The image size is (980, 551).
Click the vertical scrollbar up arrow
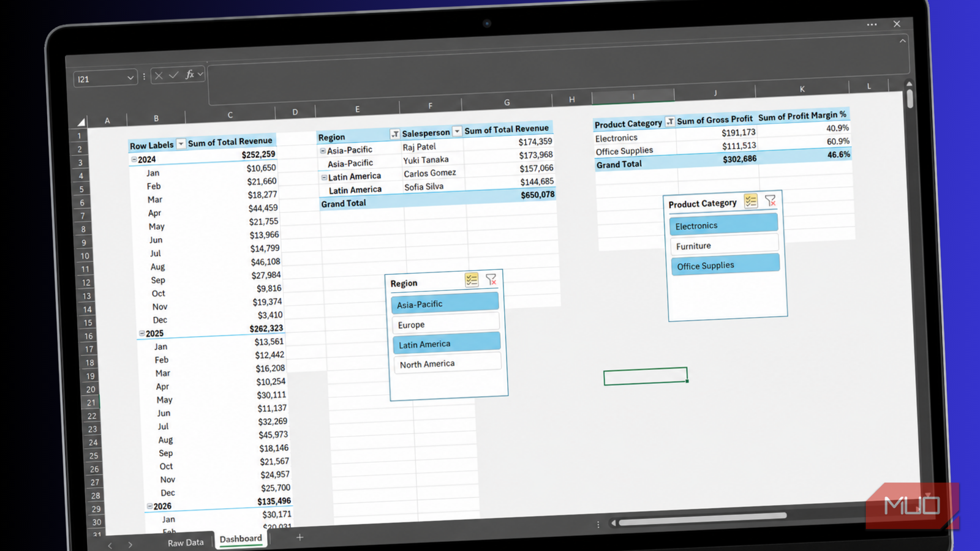click(x=909, y=84)
